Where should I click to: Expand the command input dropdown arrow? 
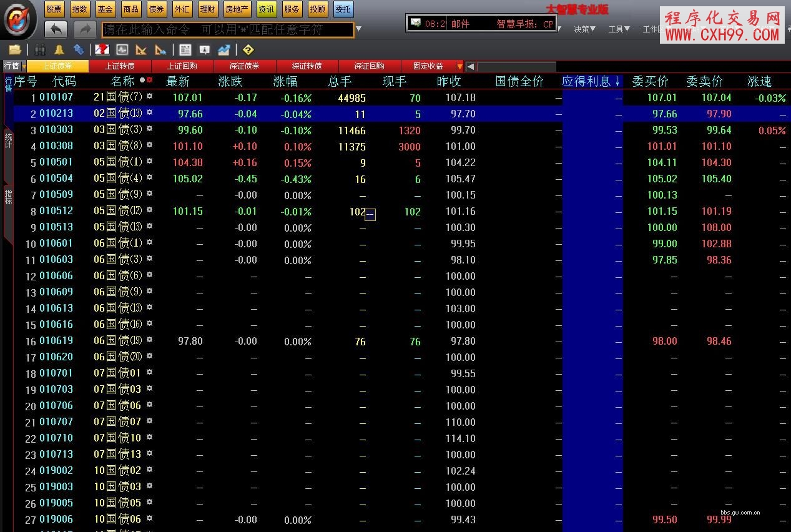click(x=358, y=29)
